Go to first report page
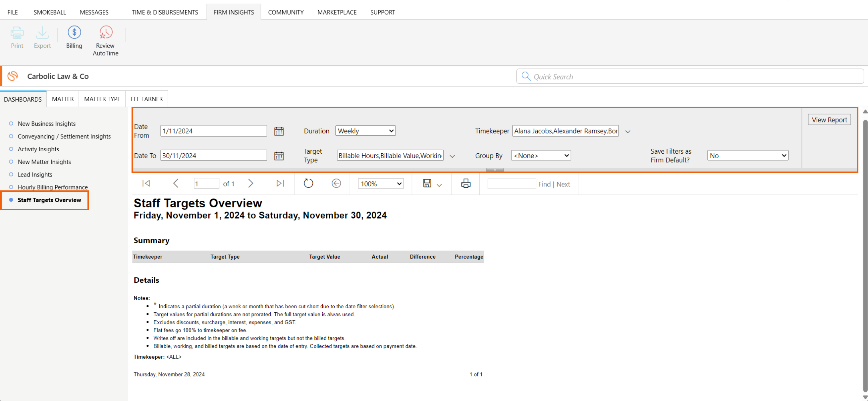868x401 pixels. coord(146,183)
